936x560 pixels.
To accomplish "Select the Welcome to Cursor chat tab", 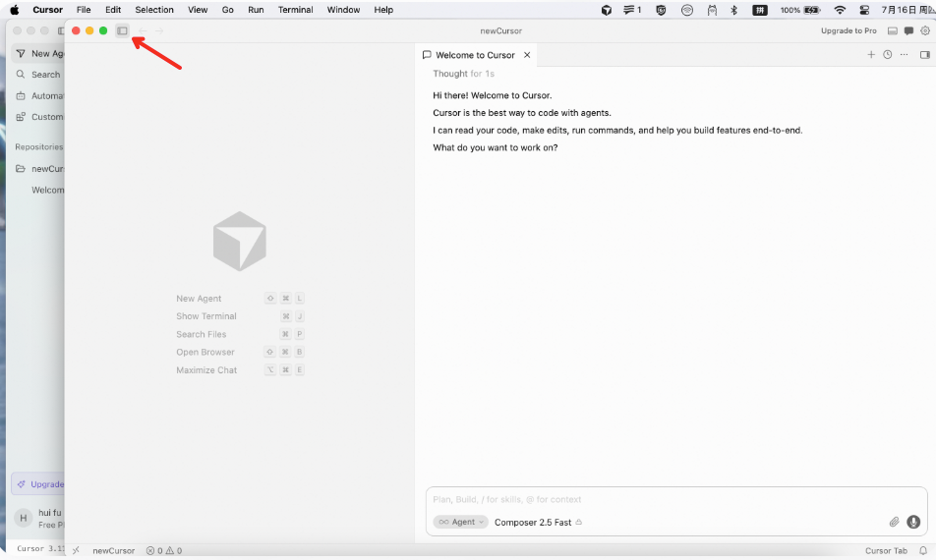I will tap(475, 55).
